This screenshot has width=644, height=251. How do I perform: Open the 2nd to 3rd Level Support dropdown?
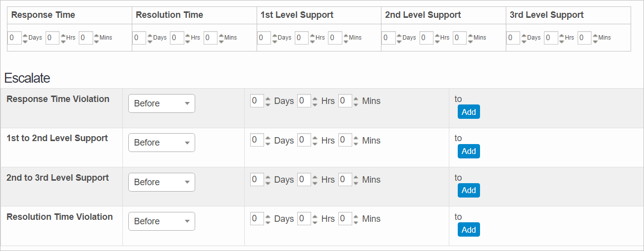(x=161, y=182)
